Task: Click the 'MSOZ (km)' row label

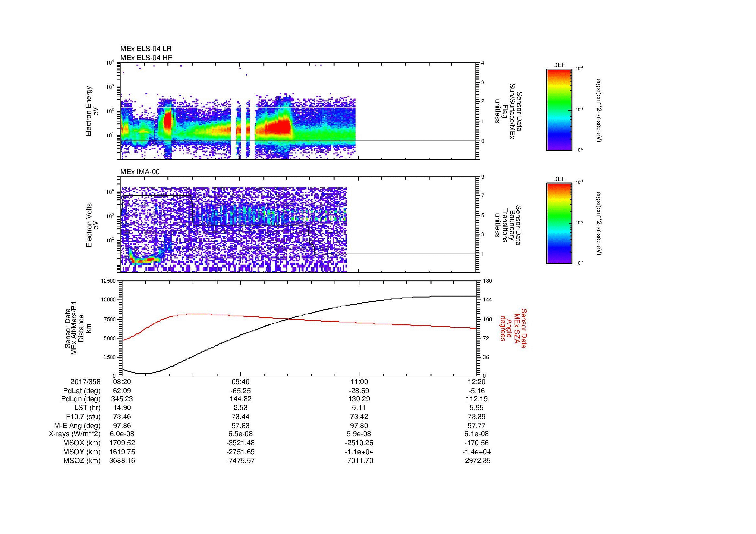Action: click(82, 461)
